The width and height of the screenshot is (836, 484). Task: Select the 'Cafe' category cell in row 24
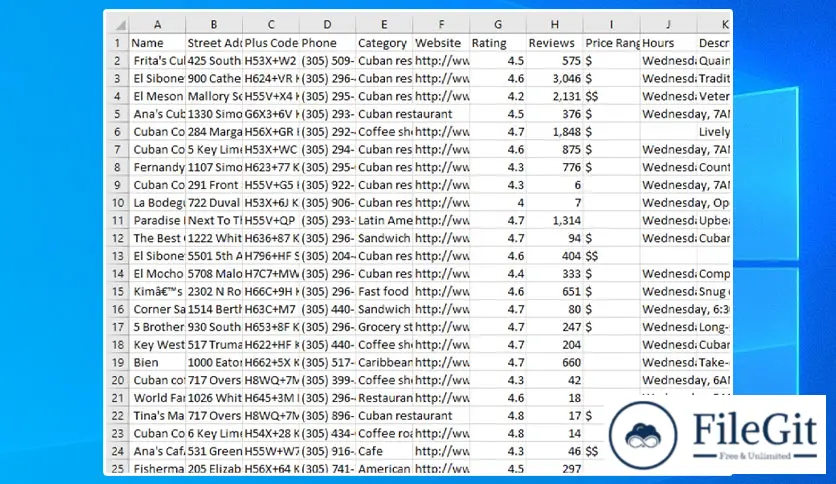pos(384,451)
